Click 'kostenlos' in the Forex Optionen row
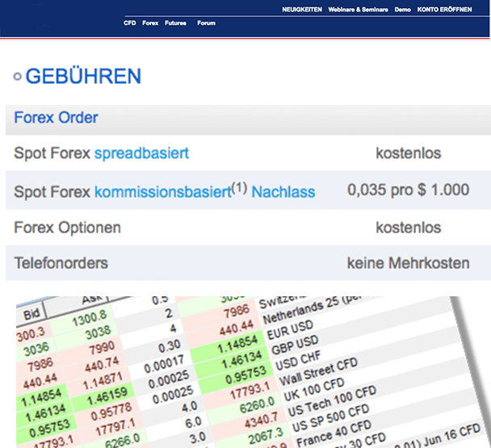491x448 pixels. (408, 228)
